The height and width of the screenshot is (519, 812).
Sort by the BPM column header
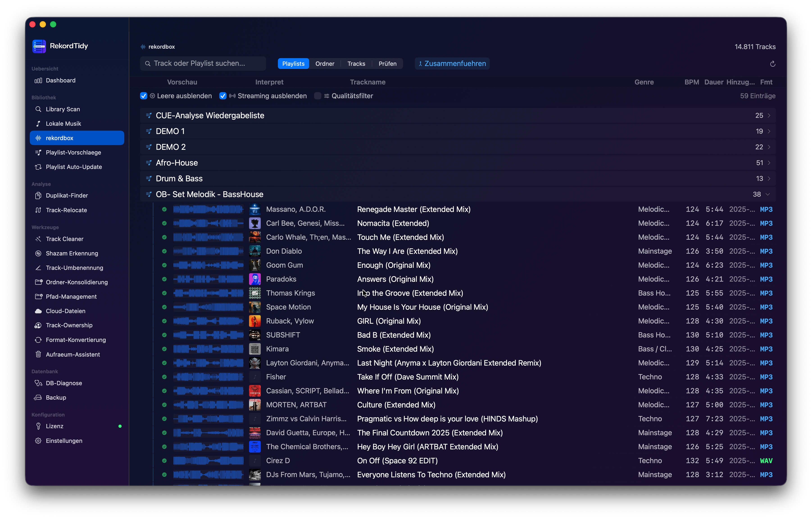pos(692,82)
